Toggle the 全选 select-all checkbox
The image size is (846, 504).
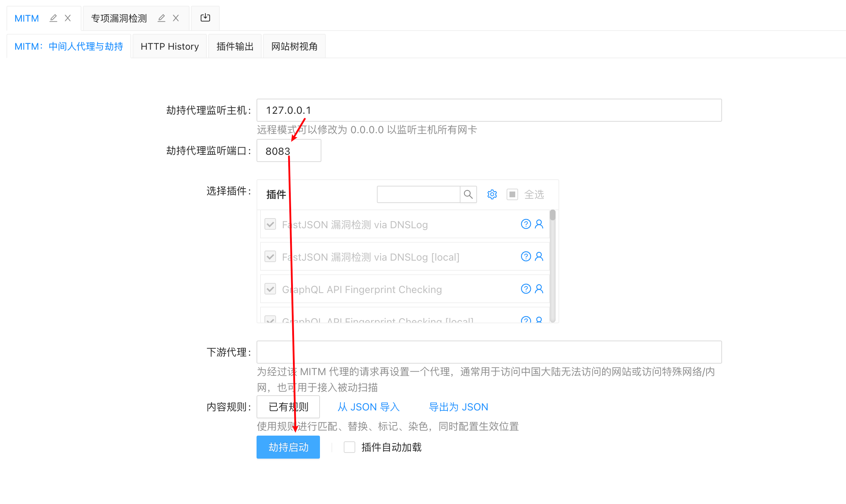512,194
